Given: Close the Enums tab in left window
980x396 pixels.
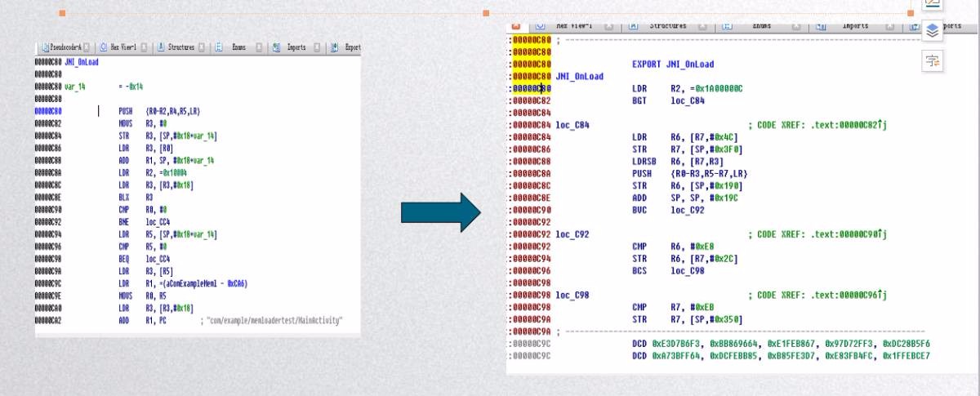Looking at the screenshot, I should click(259, 47).
